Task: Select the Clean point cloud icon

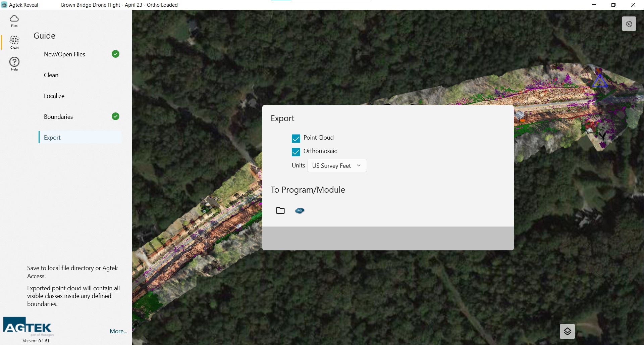Action: pyautogui.click(x=14, y=42)
